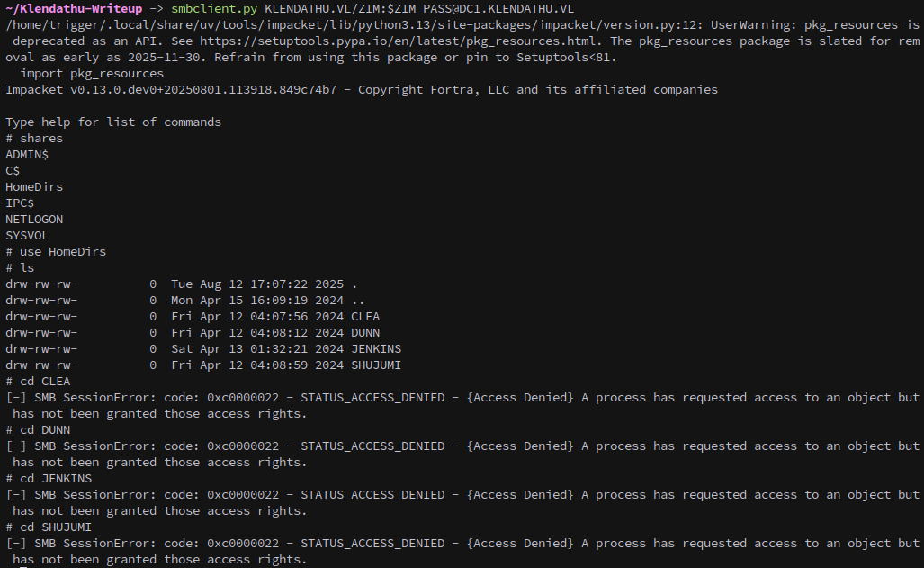Click 'Type help for list of commands'

click(113, 122)
